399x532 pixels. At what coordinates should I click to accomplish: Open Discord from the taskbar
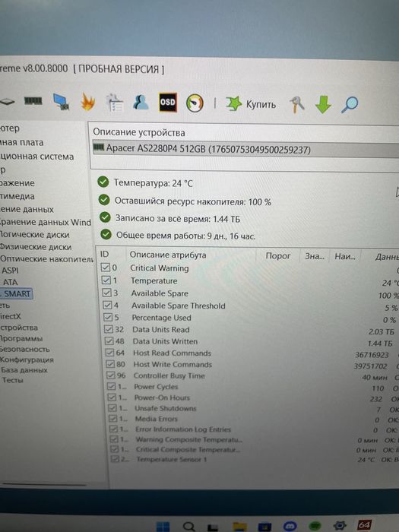click(x=290, y=526)
